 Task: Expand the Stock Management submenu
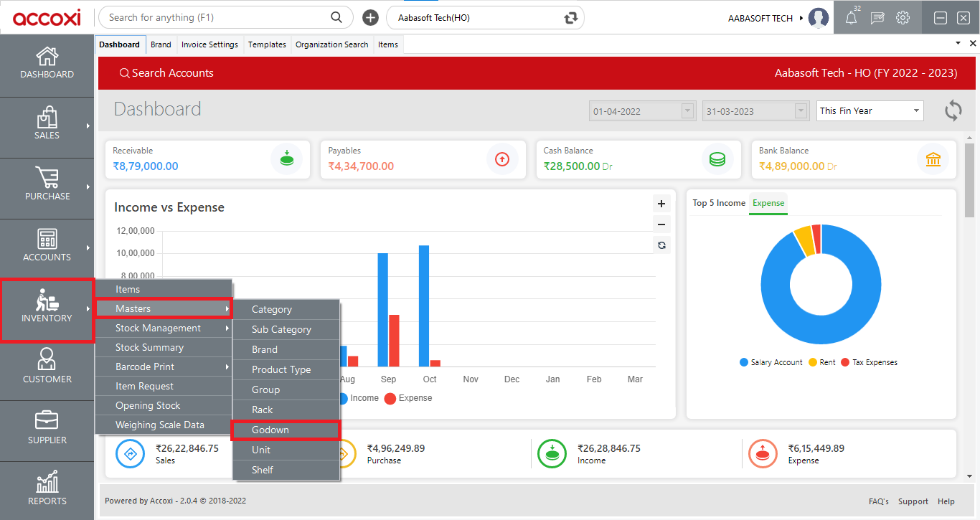click(164, 328)
